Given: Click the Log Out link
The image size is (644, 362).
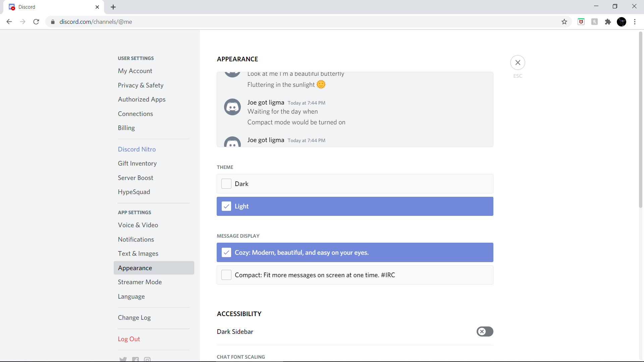Looking at the screenshot, I should 129,339.
